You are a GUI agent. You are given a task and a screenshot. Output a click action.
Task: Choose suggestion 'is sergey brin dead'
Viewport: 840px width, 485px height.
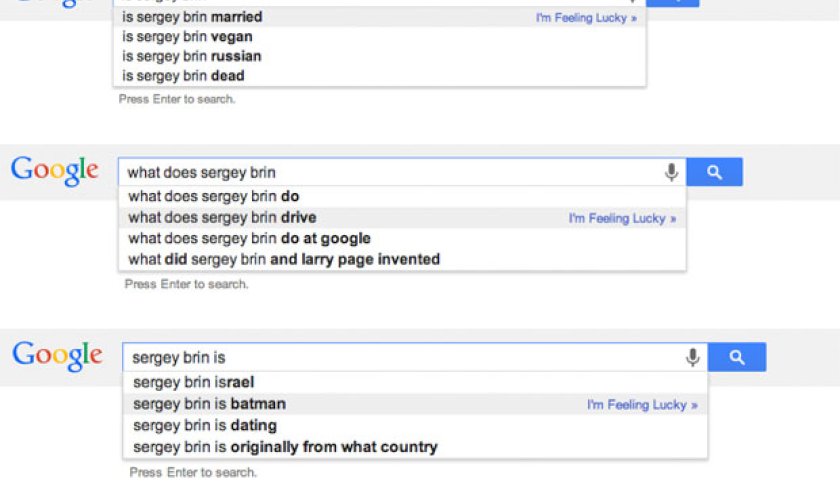coord(183,75)
